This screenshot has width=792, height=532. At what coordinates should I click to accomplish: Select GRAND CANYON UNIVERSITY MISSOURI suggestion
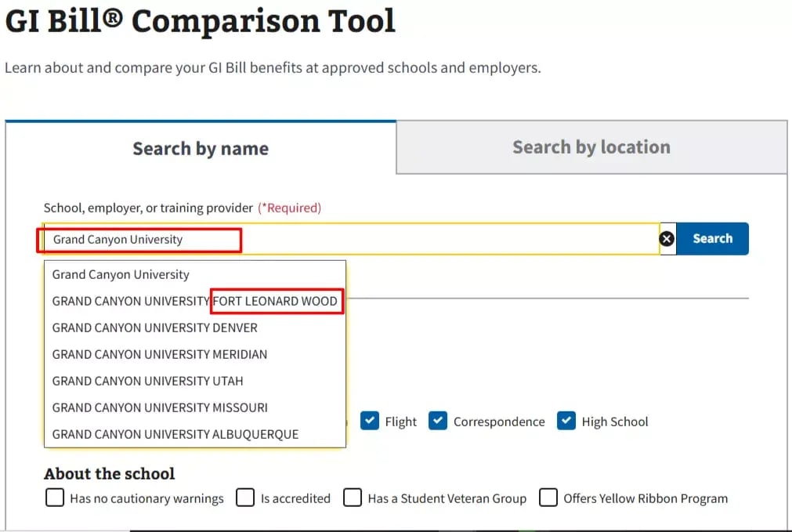159,407
